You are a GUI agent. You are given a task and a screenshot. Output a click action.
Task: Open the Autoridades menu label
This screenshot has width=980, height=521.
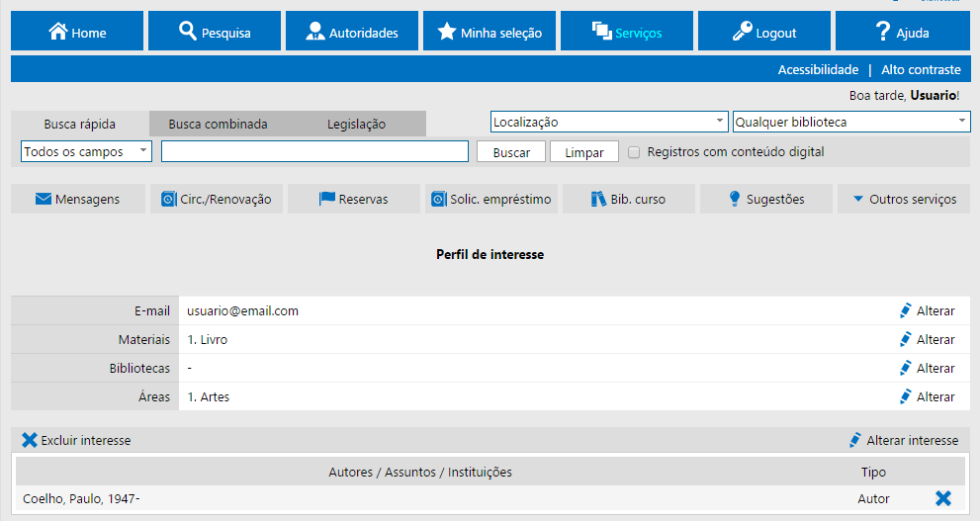pos(363,33)
